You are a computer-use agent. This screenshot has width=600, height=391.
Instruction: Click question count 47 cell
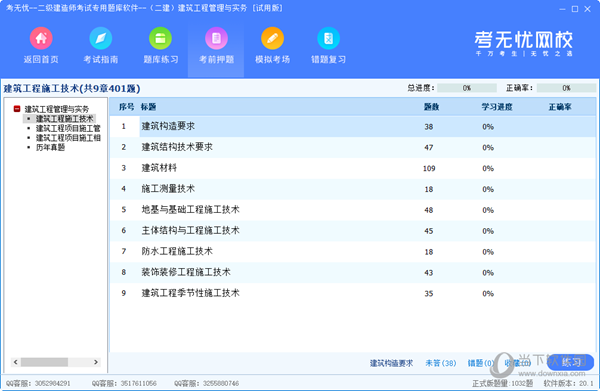coord(429,147)
